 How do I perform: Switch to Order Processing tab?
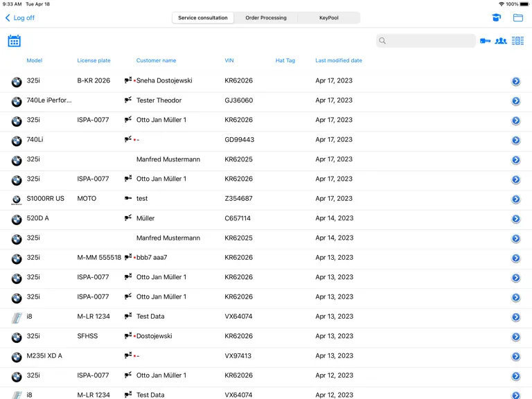pyautogui.click(x=266, y=17)
